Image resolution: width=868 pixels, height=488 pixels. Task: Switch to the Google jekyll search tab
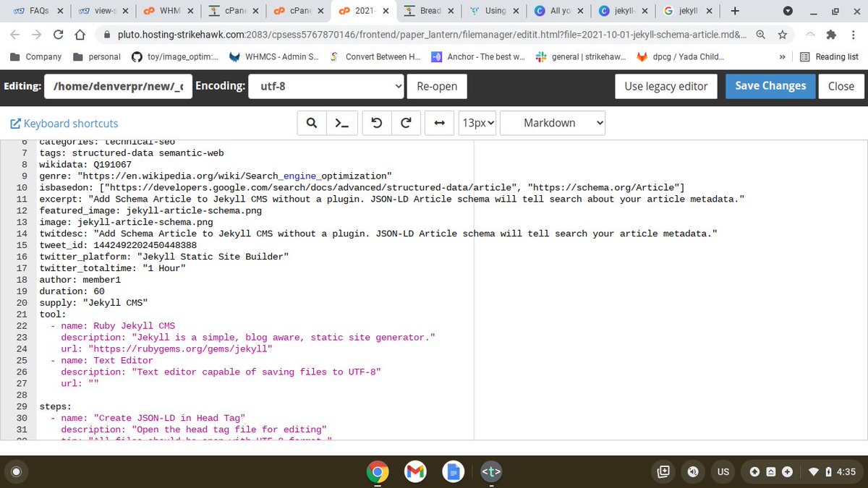tap(687, 11)
